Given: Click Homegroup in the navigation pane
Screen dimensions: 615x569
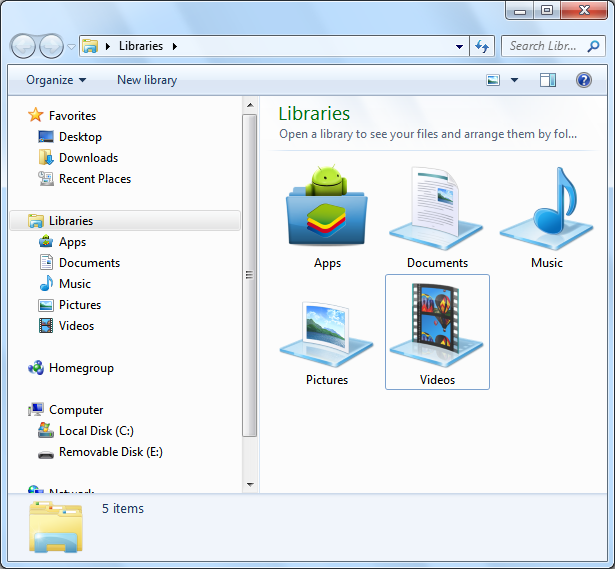Looking at the screenshot, I should click(x=81, y=368).
